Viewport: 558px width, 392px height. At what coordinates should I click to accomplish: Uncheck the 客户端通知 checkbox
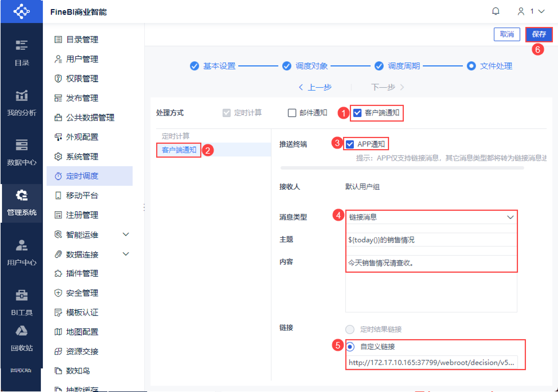tap(357, 113)
